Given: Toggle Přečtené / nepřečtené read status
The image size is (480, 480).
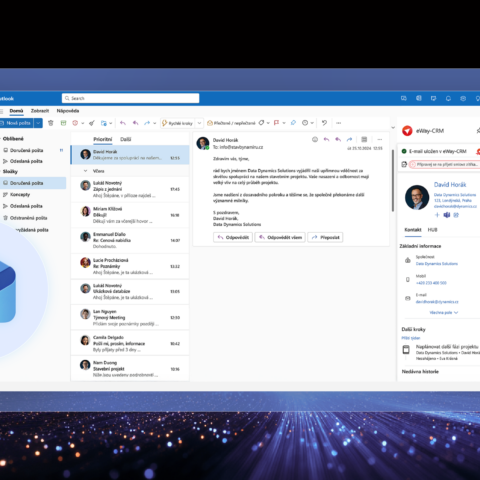Looking at the screenshot, I should (x=231, y=123).
